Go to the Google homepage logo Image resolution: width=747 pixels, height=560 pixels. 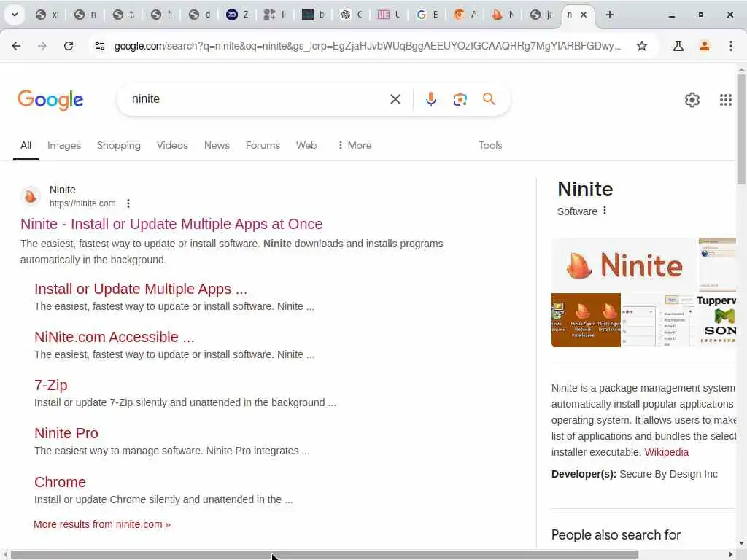(x=50, y=99)
